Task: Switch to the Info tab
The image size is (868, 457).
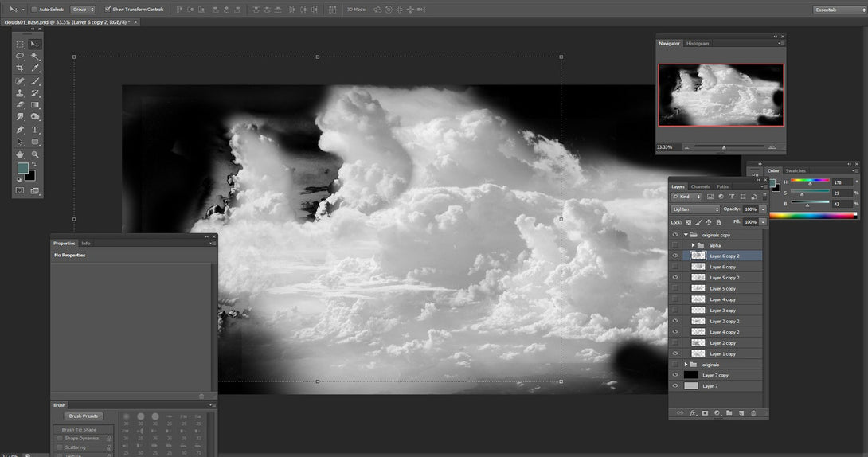Action: [86, 243]
